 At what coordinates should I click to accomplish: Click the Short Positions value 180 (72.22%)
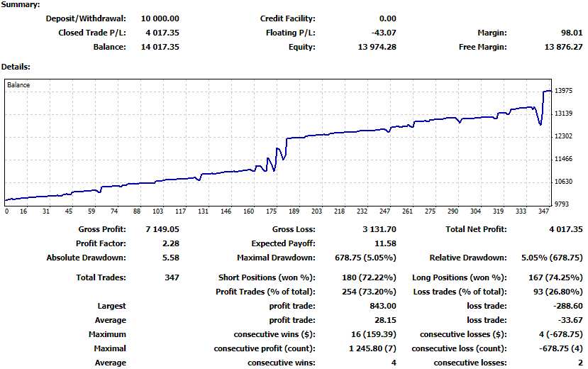click(x=369, y=277)
